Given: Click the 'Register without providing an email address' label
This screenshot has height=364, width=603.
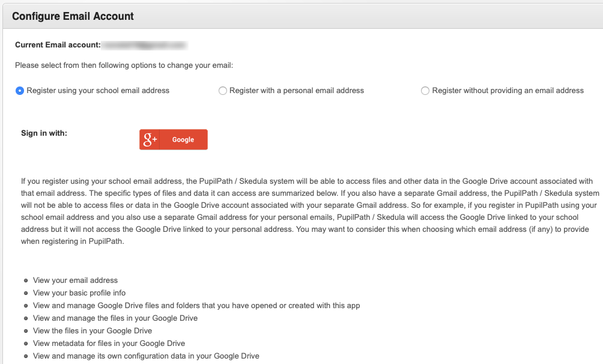Looking at the screenshot, I should [508, 91].
